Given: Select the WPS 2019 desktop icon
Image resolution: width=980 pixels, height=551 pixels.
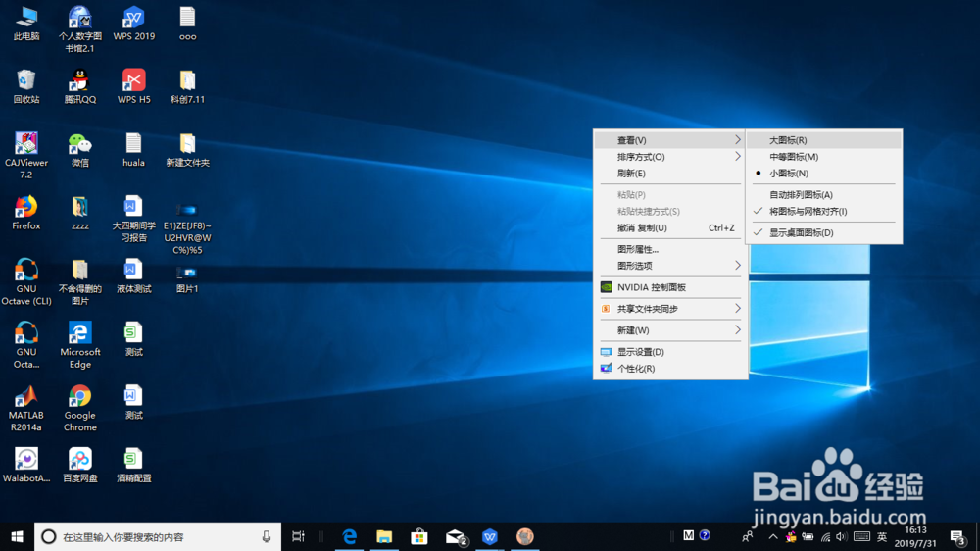Looking at the screenshot, I should pyautogui.click(x=133, y=24).
